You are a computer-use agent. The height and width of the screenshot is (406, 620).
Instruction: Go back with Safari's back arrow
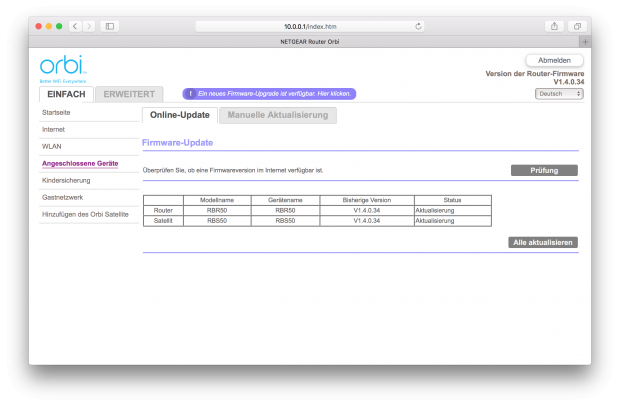pos(75,26)
